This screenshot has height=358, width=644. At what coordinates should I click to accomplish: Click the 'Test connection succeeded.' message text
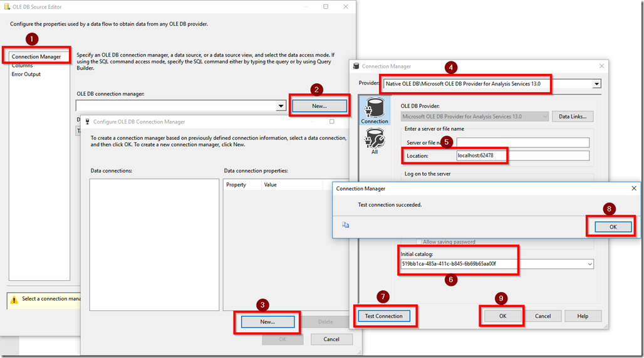pyautogui.click(x=390, y=204)
